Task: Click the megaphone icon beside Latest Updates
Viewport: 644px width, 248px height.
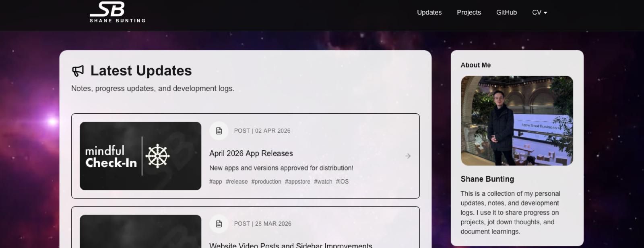Action: 78,71
